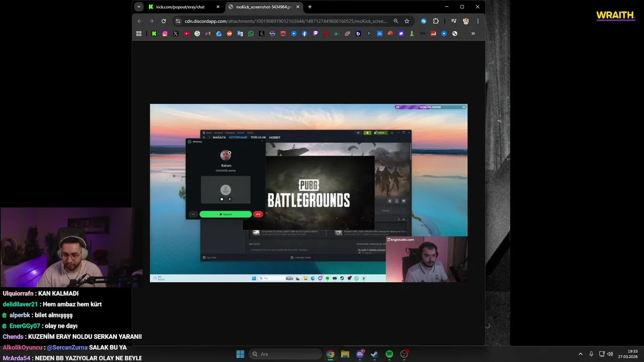Open Chrome from the taskbar

(x=330, y=354)
